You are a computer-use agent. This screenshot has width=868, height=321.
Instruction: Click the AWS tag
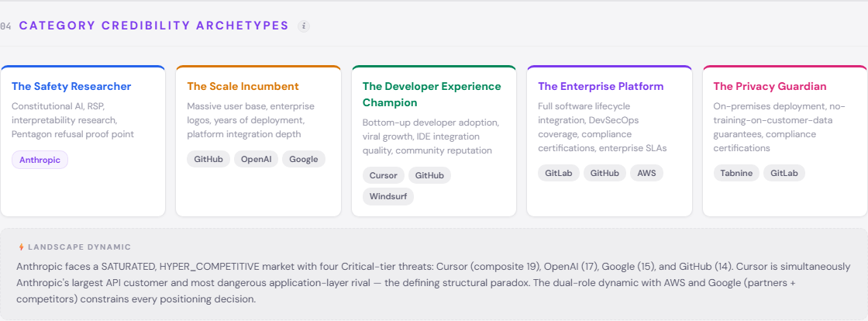pyautogui.click(x=646, y=173)
